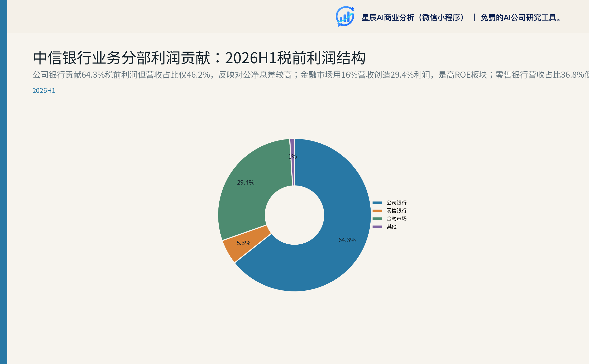Screen dimensions: 589x364
Task: Toggle the 金融市场 legend label
Action: pos(397,219)
